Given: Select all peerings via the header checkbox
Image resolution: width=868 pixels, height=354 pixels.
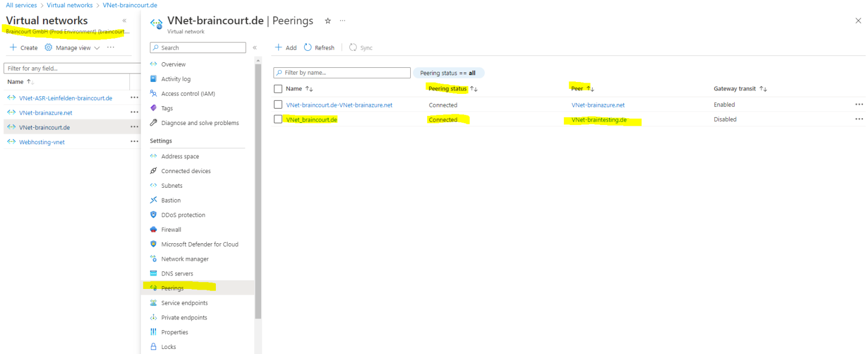Looking at the screenshot, I should 277,88.
